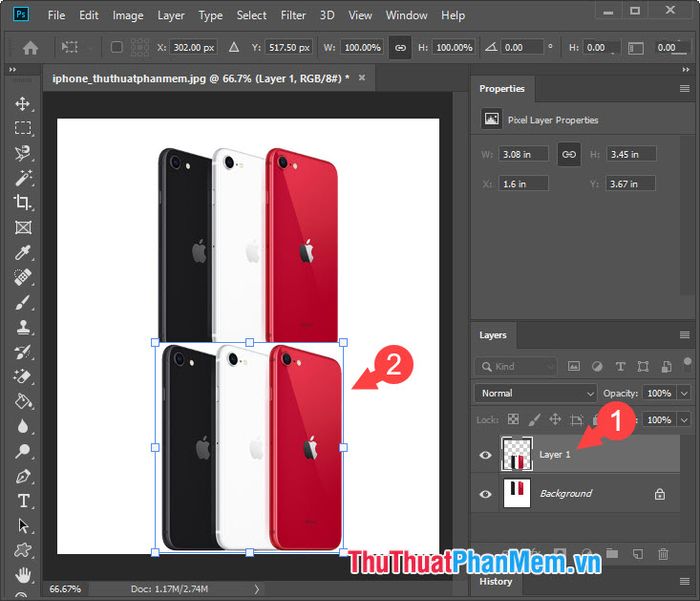The image size is (700, 601).
Task: Lock image pixels brush icon
Action: 534,419
